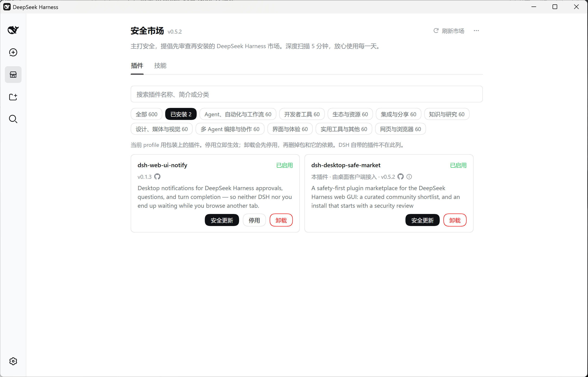Focus the 搜索插件名称 search field
Screen dimensions: 588x377
(307, 94)
